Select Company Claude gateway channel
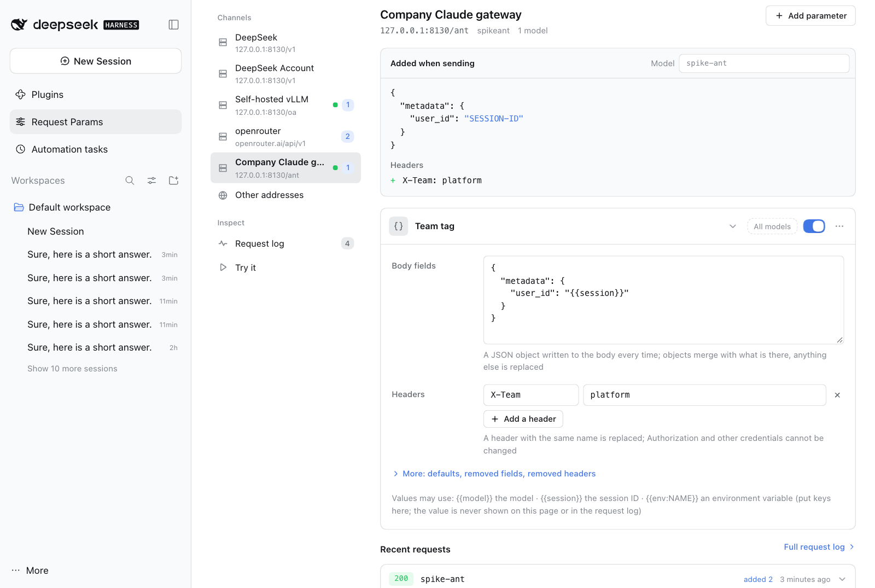875x588 pixels. point(285,168)
